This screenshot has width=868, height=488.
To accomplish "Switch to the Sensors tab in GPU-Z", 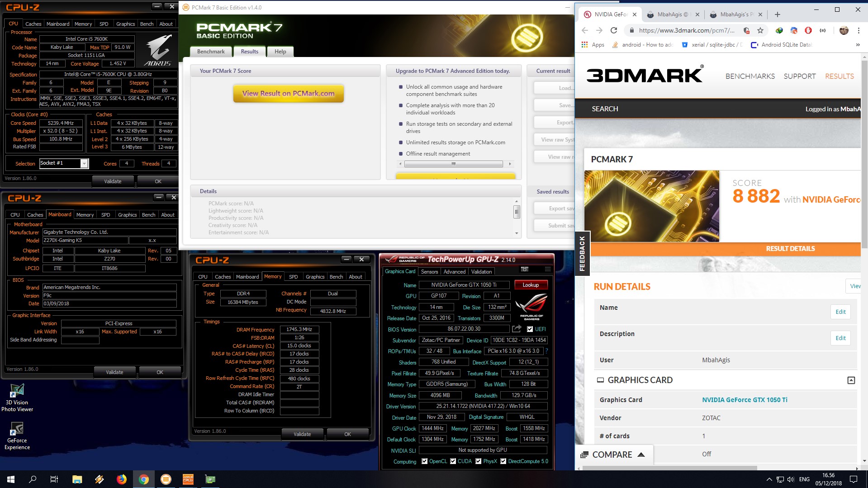I will point(429,271).
